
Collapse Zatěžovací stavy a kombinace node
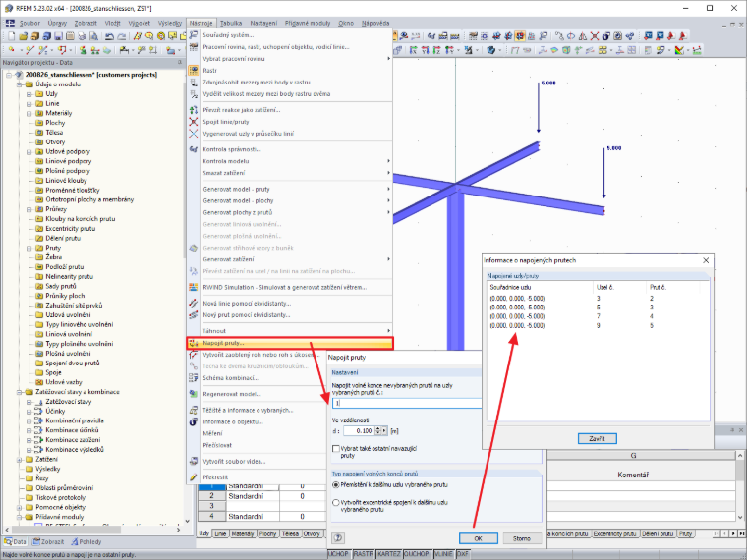pos(20,392)
